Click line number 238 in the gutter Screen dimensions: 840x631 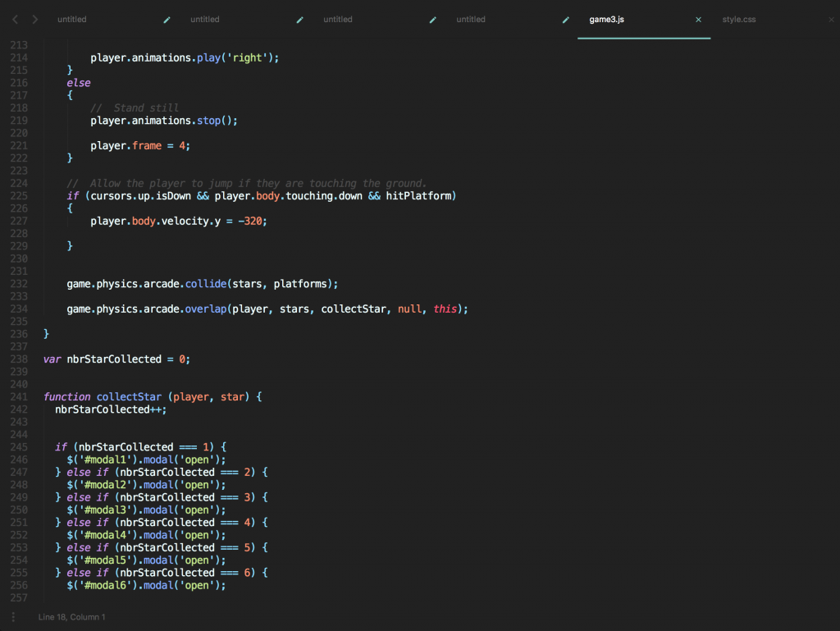(19, 359)
